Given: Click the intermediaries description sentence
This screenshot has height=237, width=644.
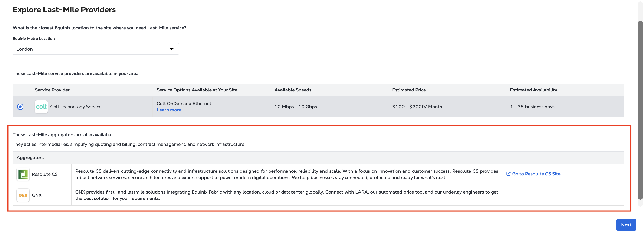Looking at the screenshot, I should [x=128, y=145].
